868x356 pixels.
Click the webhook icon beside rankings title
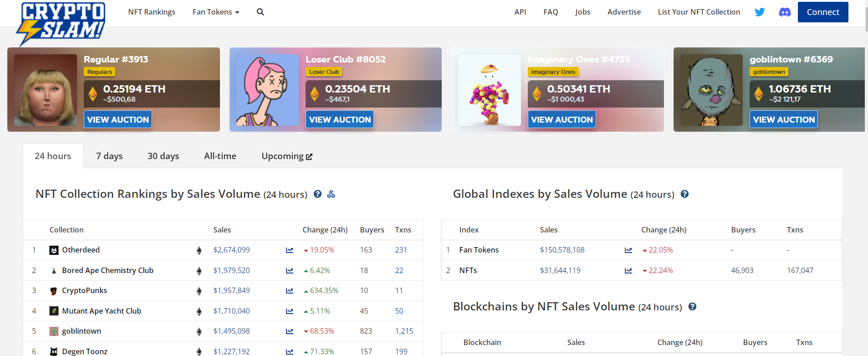pos(331,194)
